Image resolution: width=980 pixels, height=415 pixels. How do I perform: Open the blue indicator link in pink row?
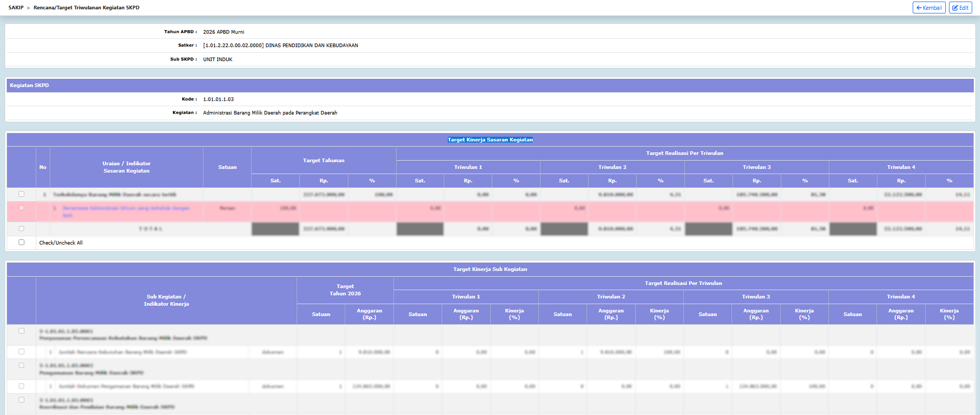point(126,211)
